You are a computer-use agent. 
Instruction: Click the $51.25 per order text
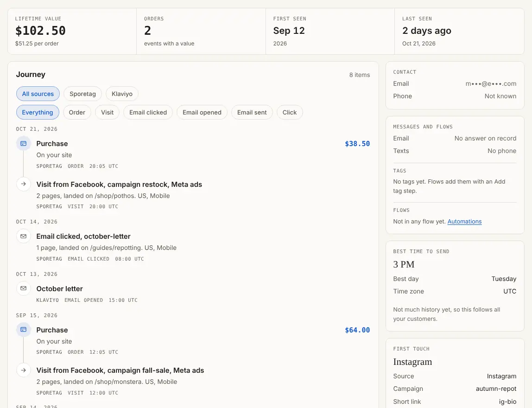coord(37,44)
